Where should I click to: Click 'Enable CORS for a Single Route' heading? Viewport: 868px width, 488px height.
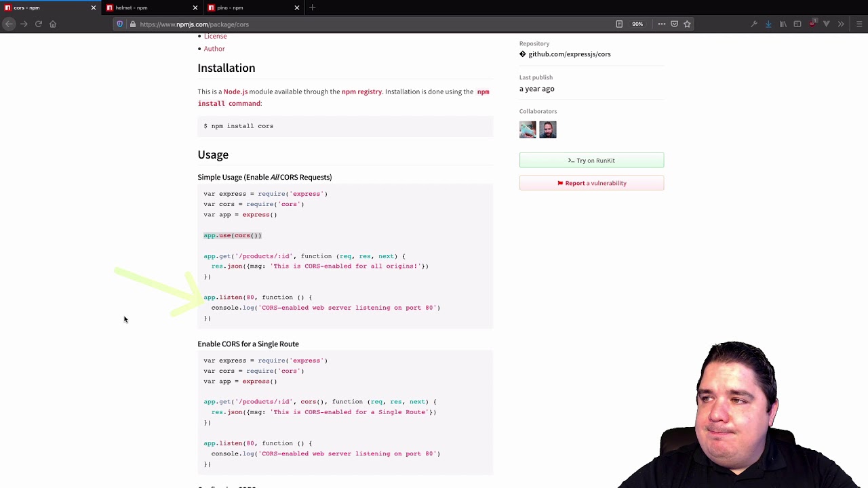coord(248,344)
